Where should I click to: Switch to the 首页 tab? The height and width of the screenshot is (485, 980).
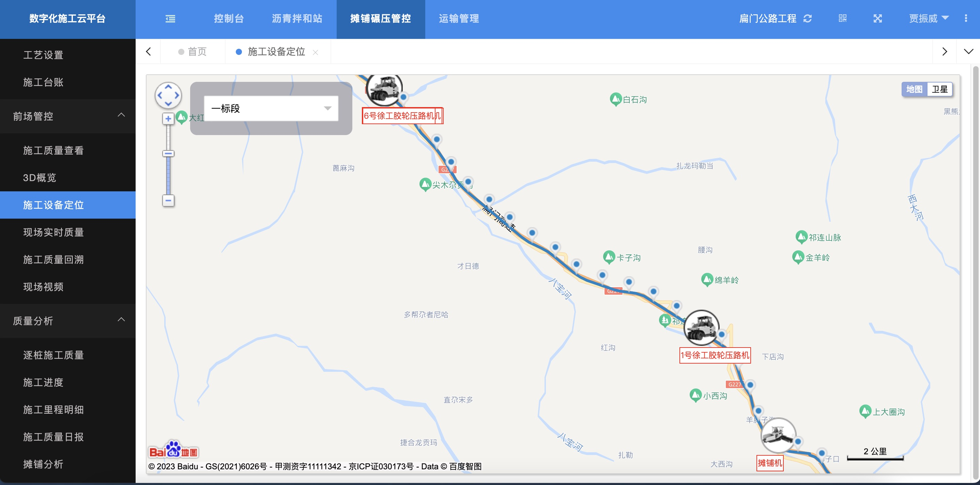(x=193, y=52)
